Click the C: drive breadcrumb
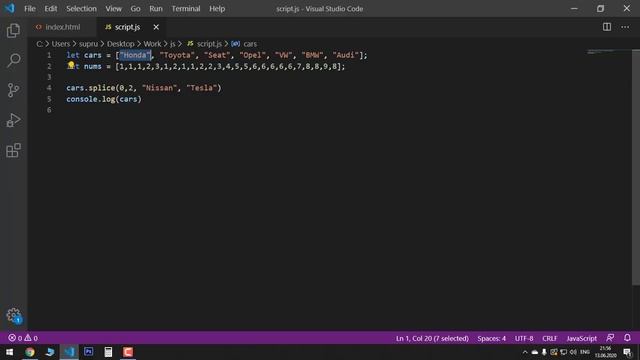The height and width of the screenshot is (360, 640). pos(39,44)
